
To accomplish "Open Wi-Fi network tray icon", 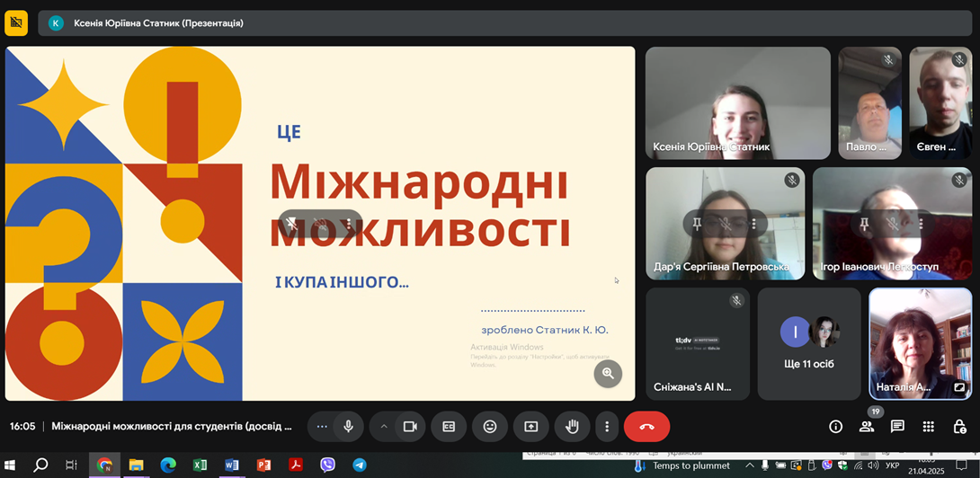I will click(859, 465).
